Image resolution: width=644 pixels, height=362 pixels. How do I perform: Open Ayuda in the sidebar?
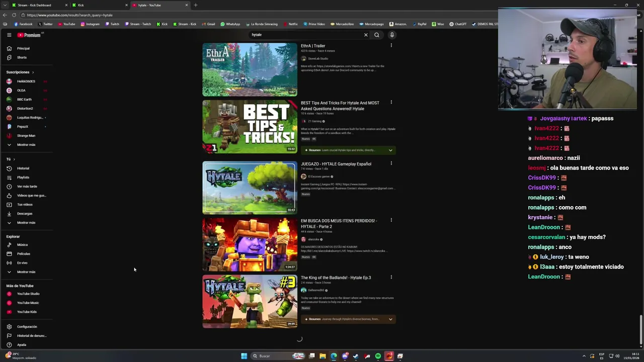(x=22, y=345)
